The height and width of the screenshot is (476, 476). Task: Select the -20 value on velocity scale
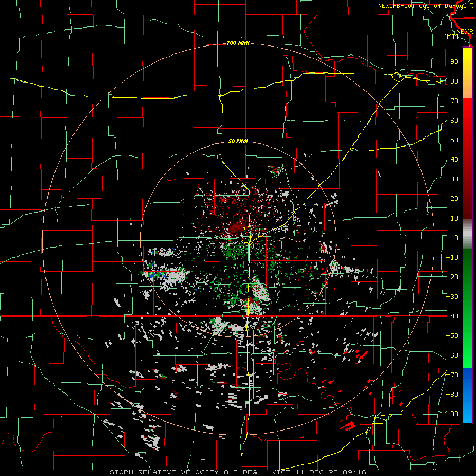click(x=452, y=277)
